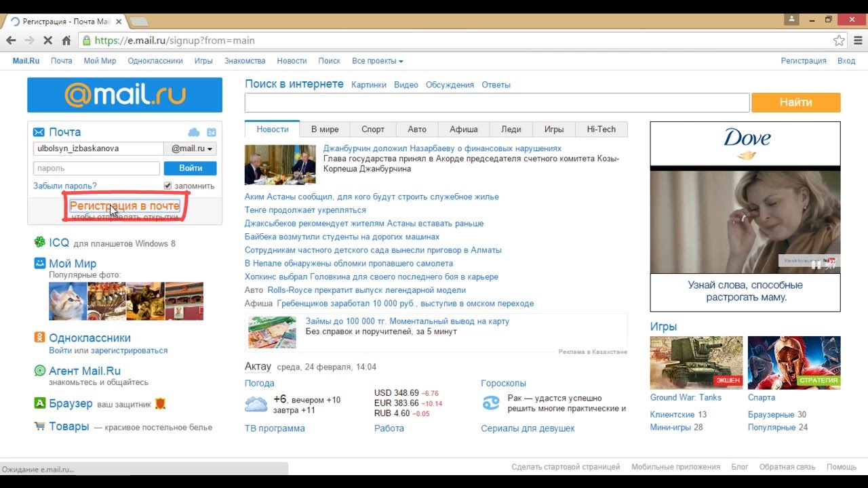
Task: Select the Новости news tab
Action: (272, 129)
